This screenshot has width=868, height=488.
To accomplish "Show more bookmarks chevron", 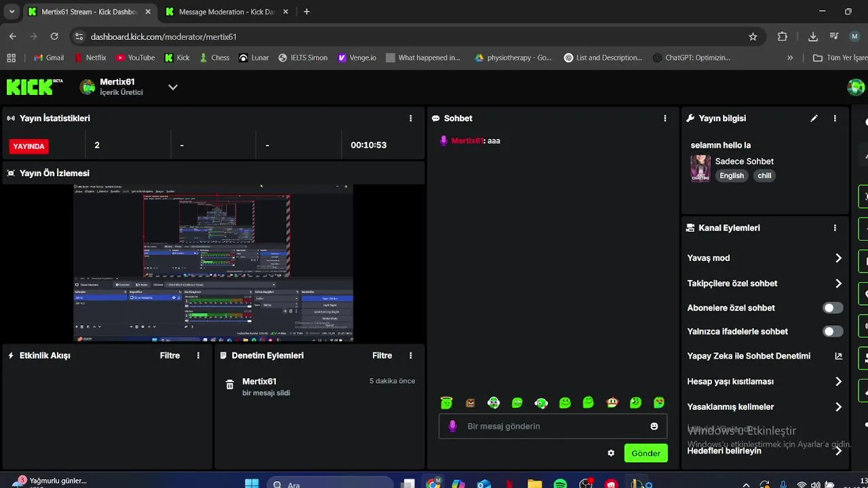I will (x=790, y=58).
